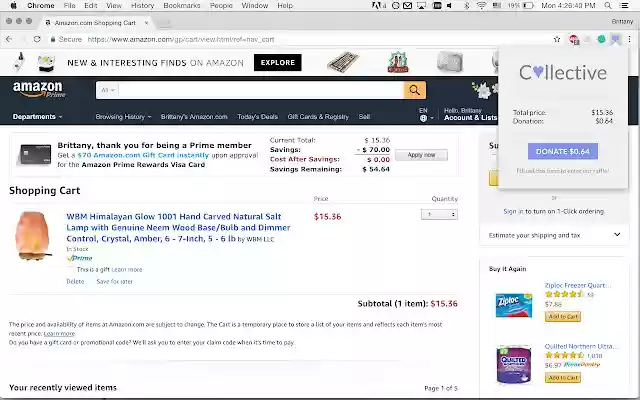The width and height of the screenshot is (640, 400).
Task: Open the Account & Lists dropdown
Action: click(x=470, y=115)
